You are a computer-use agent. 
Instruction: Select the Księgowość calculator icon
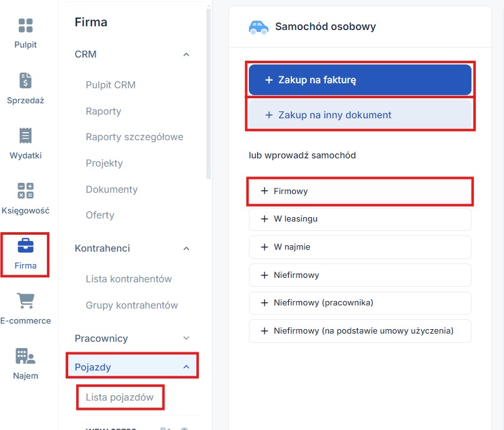(x=26, y=191)
